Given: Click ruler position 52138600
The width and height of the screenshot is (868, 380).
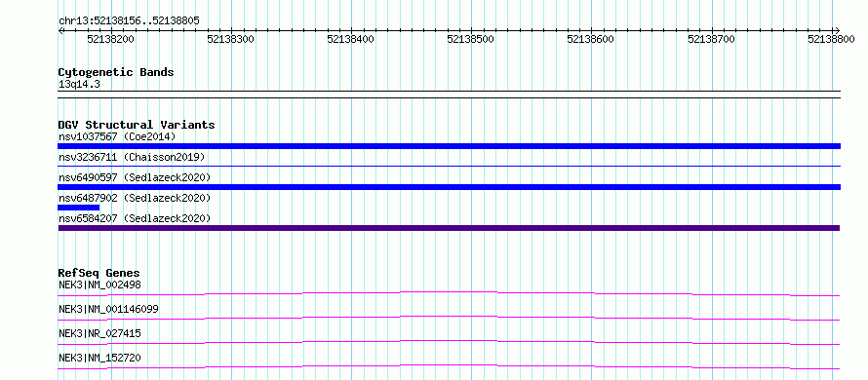Looking at the screenshot, I should coord(591,39).
